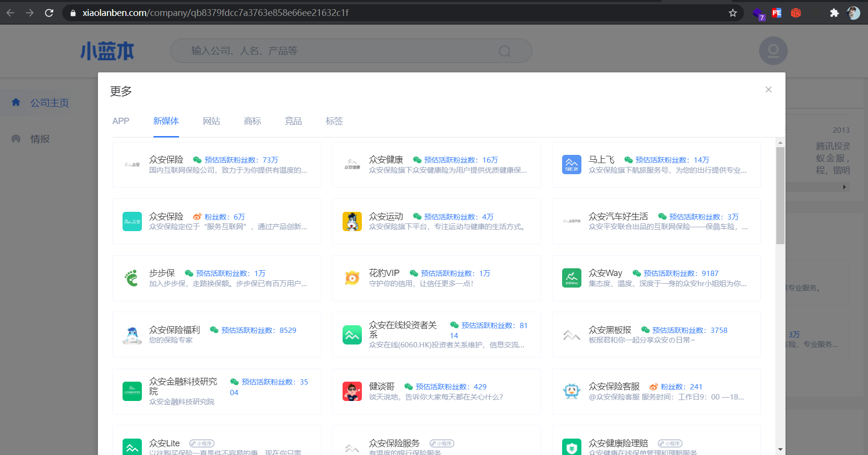Click the scrollbar up arrow in dialog

(780, 142)
